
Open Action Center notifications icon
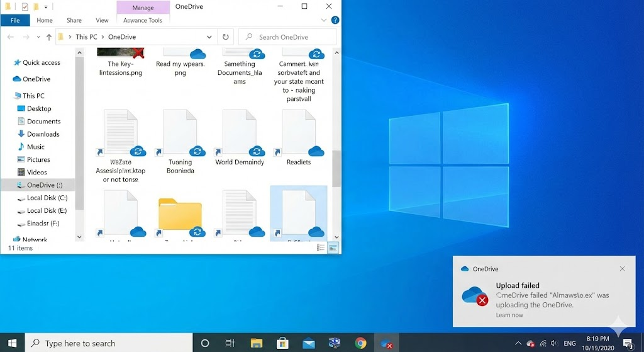click(628, 343)
